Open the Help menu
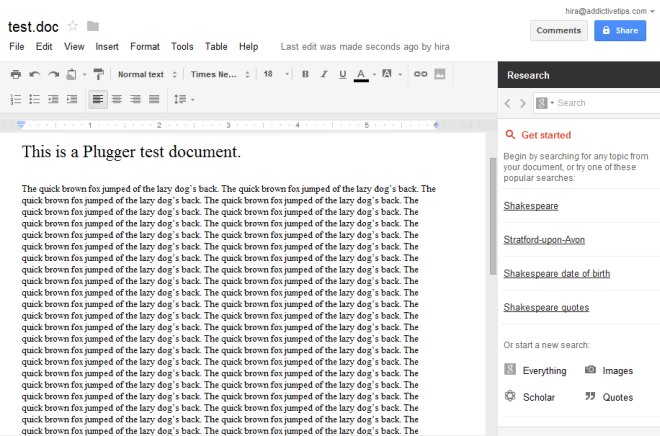 [249, 47]
